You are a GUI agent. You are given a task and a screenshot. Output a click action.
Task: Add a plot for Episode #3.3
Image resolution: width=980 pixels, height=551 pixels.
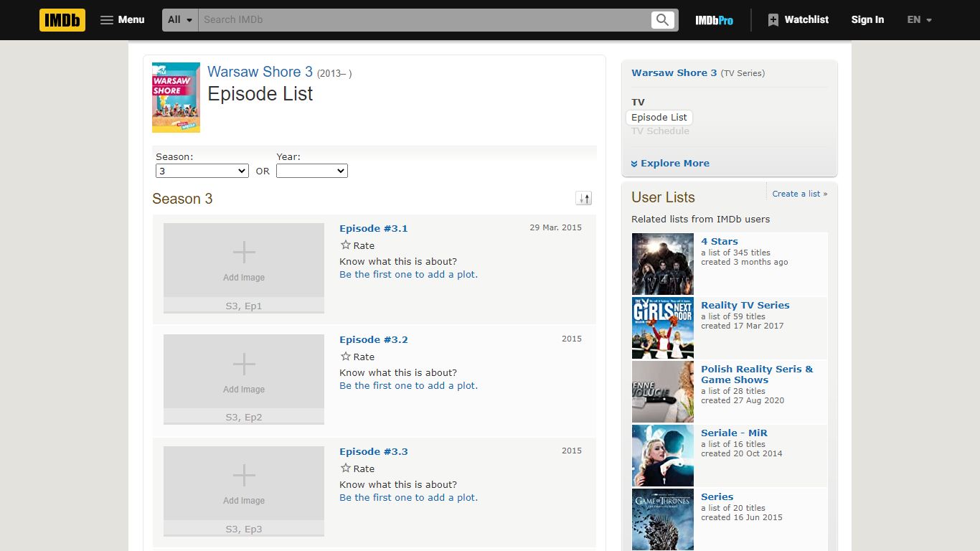409,497
